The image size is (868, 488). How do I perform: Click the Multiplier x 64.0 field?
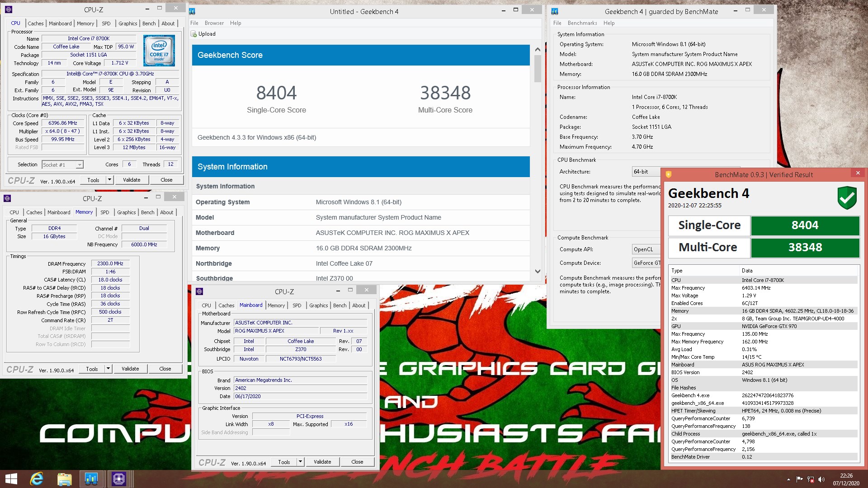coord(63,131)
